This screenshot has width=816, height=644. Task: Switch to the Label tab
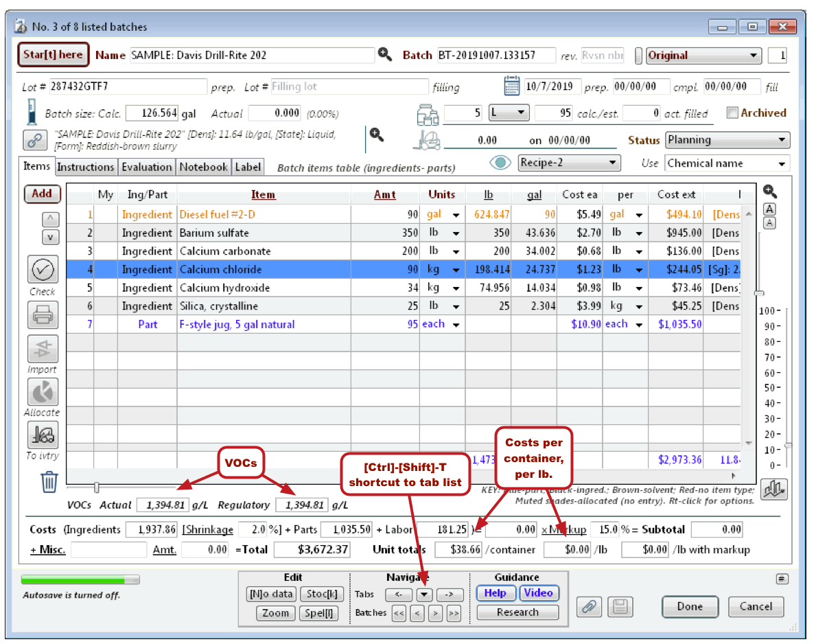coord(248,167)
